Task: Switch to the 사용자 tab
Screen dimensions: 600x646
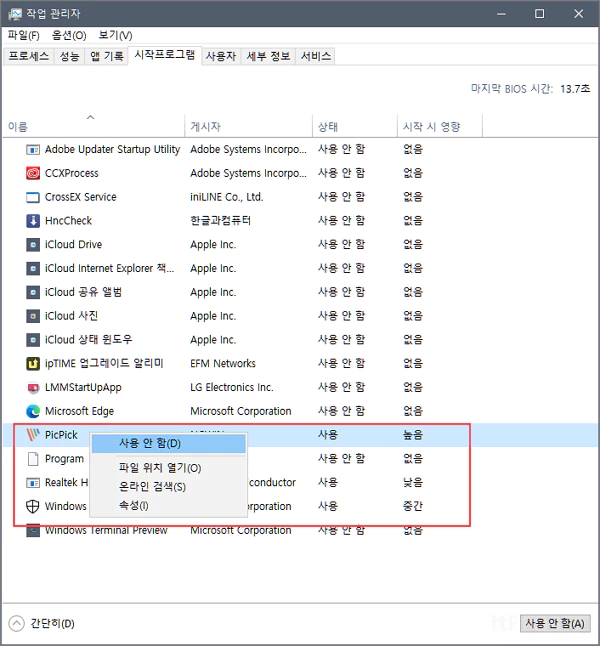Action: (x=221, y=56)
